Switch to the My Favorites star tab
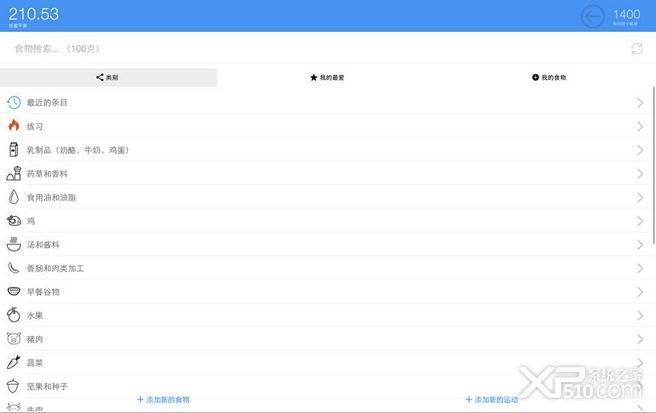The height and width of the screenshot is (413, 656). click(327, 77)
